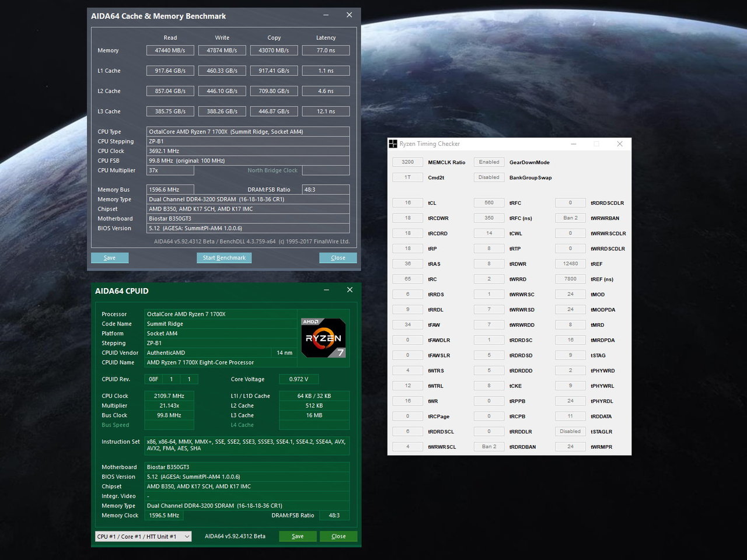Close Cache & Memory Benchmark via title X
Screen dimensions: 747x560
(x=349, y=15)
